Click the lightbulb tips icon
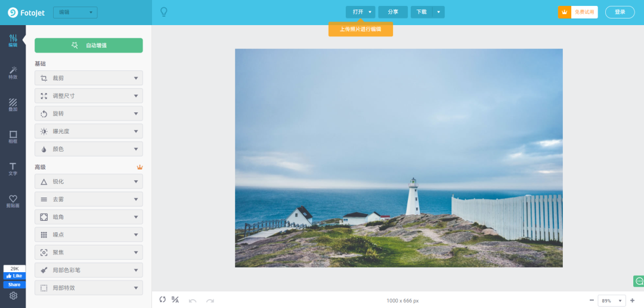 tap(163, 12)
